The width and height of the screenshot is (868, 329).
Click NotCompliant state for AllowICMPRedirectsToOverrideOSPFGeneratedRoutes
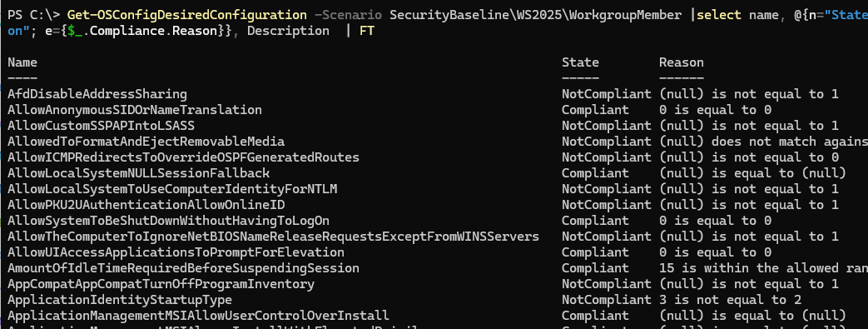tap(607, 157)
